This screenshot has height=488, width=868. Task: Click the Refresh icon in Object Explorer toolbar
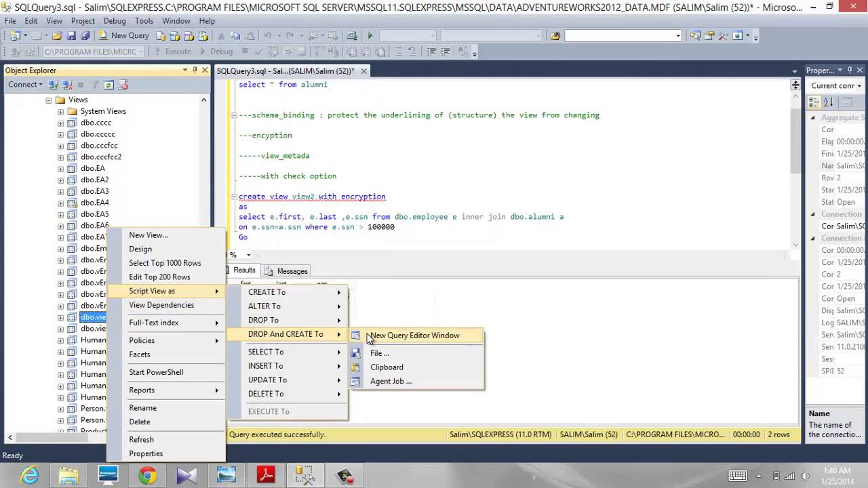coord(108,85)
